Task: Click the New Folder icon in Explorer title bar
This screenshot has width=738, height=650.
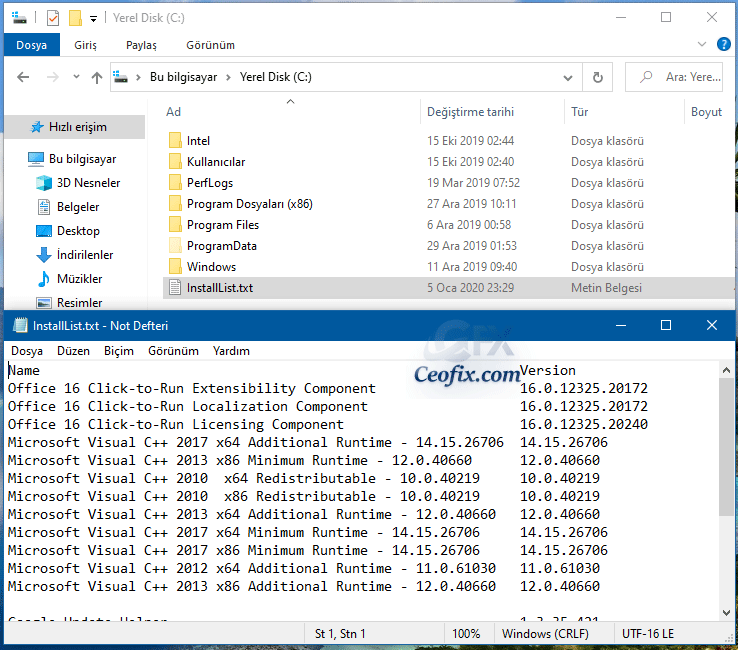Action: click(x=75, y=18)
